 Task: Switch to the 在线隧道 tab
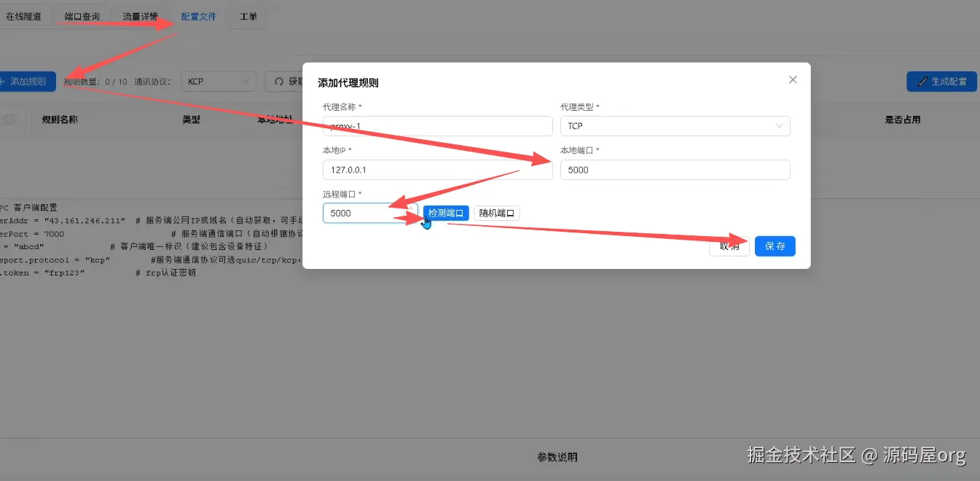pyautogui.click(x=25, y=16)
